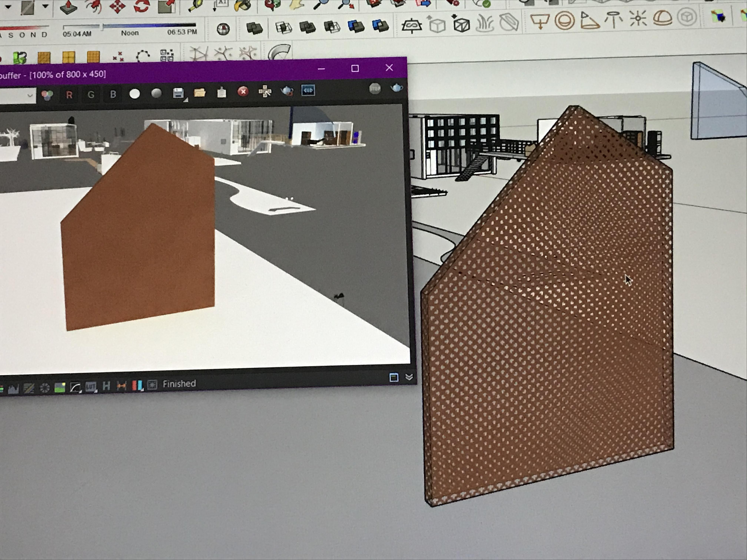Click the V-Ray fur icon
The image size is (747, 560).
(485, 24)
